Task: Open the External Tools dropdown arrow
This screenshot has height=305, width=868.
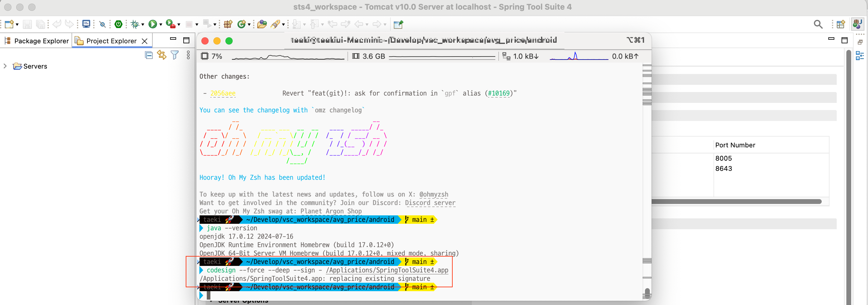Action: point(179,25)
